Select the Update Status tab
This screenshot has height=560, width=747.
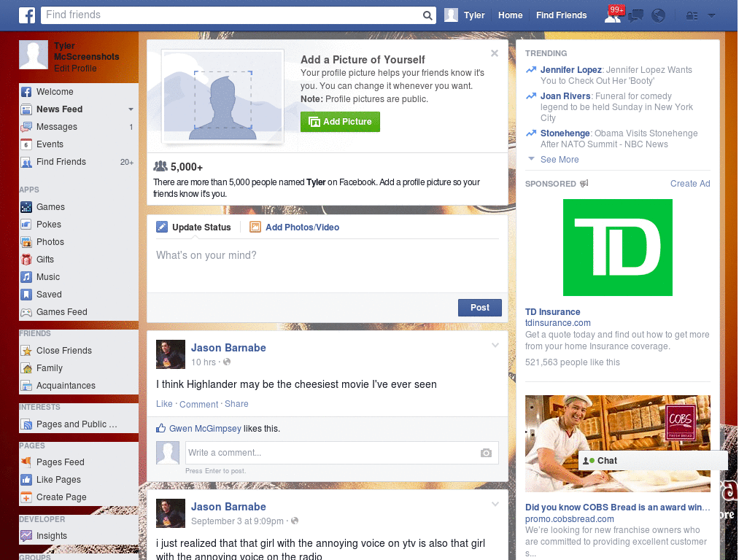point(193,227)
